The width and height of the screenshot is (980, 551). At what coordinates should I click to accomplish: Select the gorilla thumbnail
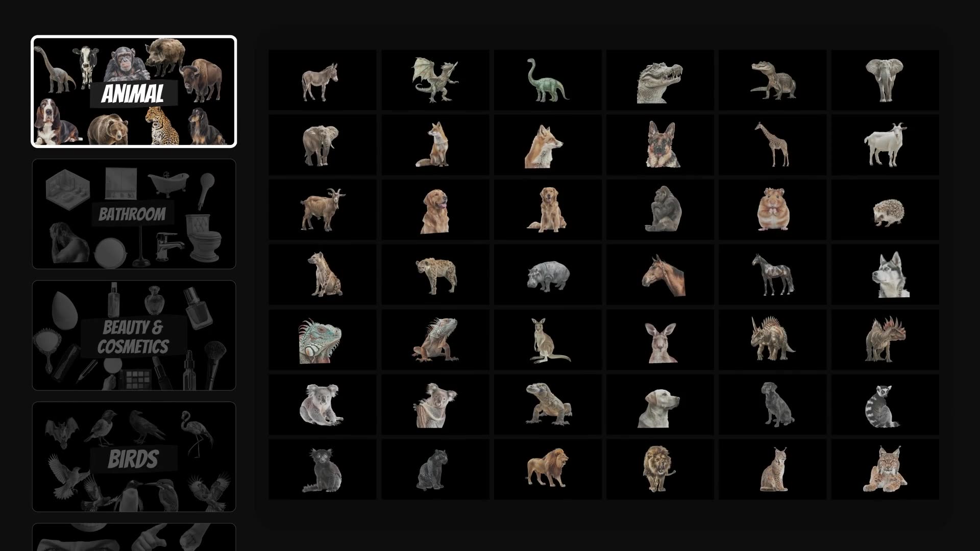[x=660, y=210]
